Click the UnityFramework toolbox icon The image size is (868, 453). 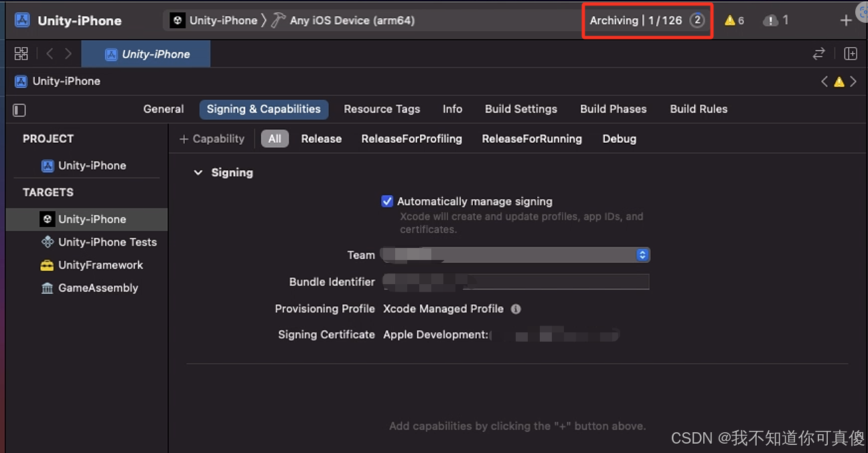(x=47, y=265)
